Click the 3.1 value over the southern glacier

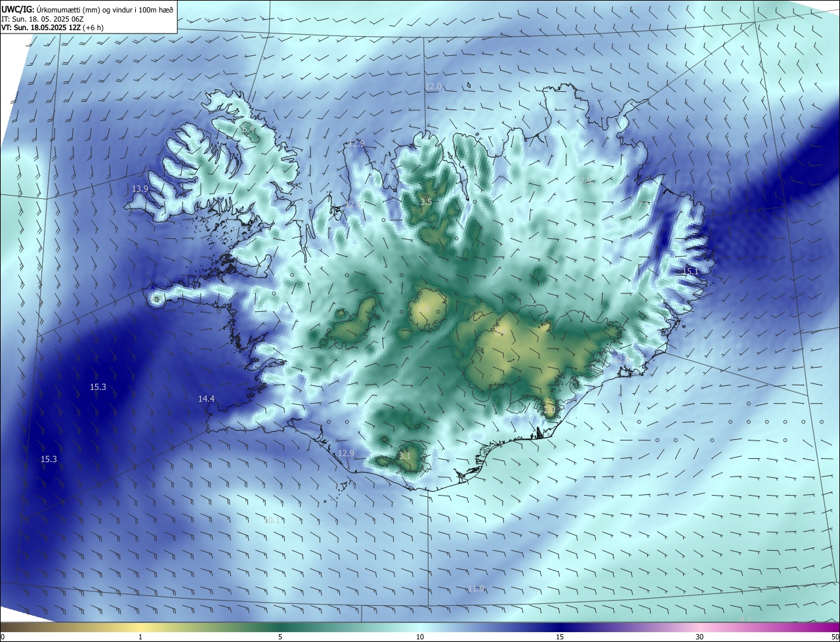405,456
